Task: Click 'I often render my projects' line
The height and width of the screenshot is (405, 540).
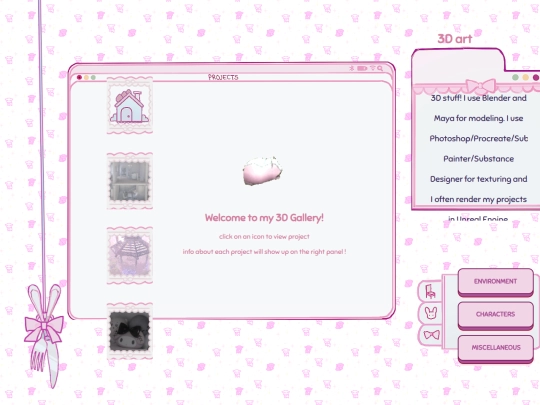Action: point(478,199)
